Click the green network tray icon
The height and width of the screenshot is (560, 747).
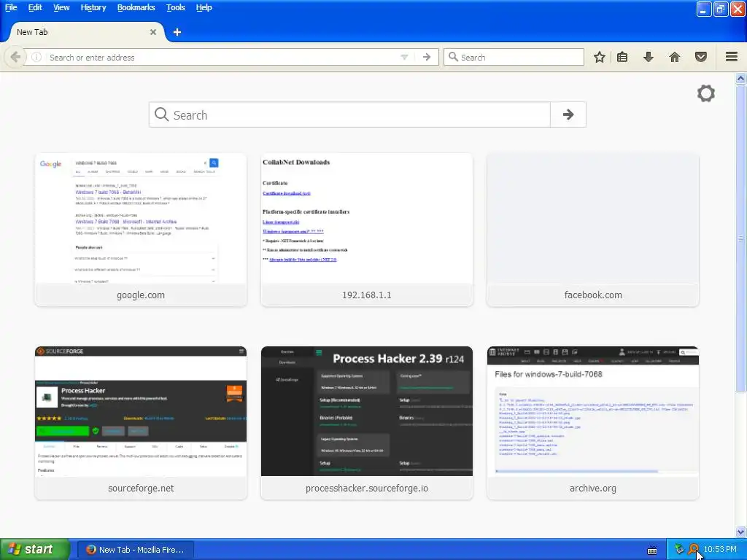(x=679, y=550)
